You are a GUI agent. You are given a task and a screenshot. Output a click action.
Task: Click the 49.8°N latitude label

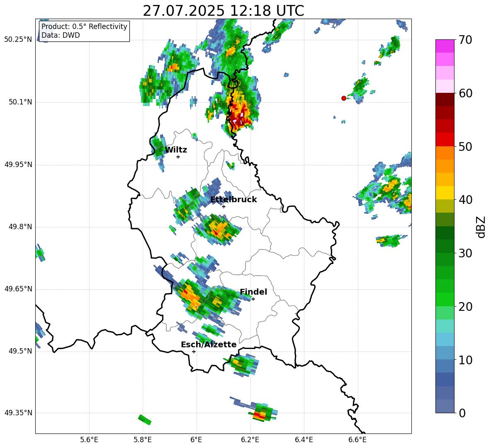(x=21, y=227)
